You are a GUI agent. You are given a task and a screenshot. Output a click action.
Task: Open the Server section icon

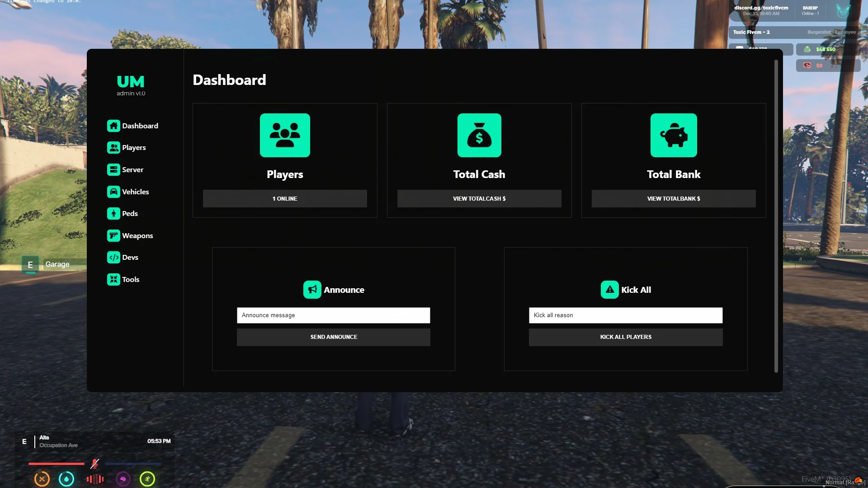click(x=113, y=170)
